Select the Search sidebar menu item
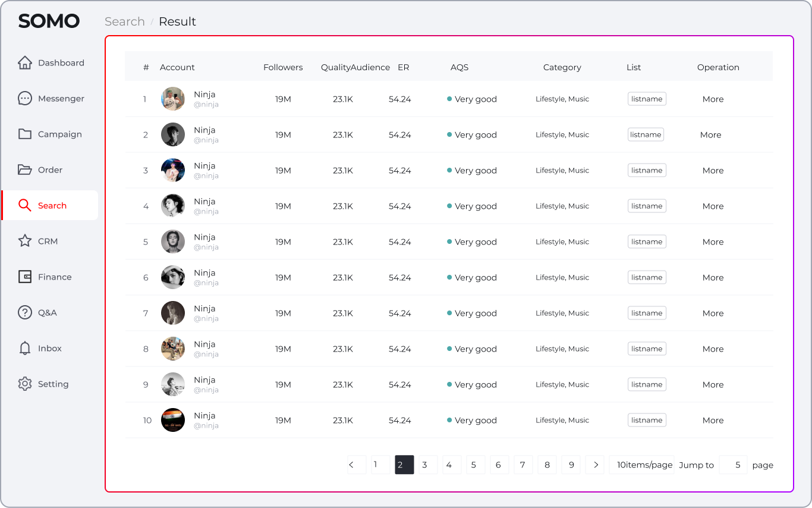Image resolution: width=812 pixels, height=508 pixels. (51, 205)
